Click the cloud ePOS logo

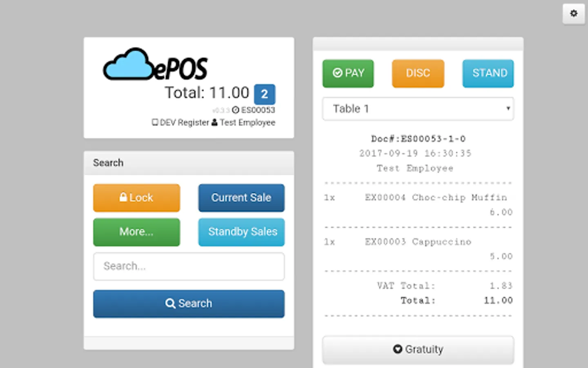(x=156, y=65)
